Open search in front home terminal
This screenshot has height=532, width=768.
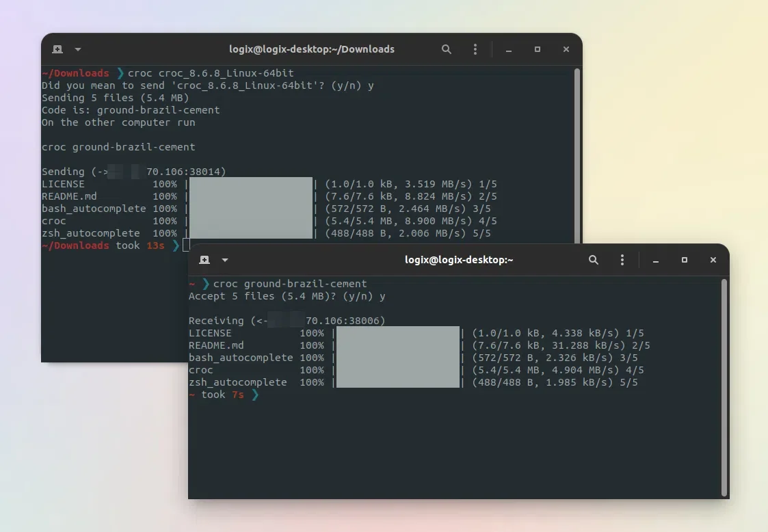click(x=593, y=260)
